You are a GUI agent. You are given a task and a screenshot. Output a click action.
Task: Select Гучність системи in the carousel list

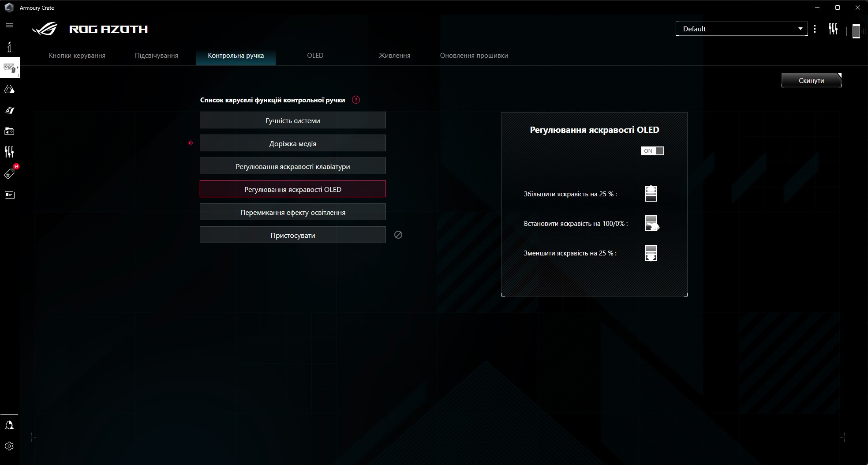tap(292, 120)
